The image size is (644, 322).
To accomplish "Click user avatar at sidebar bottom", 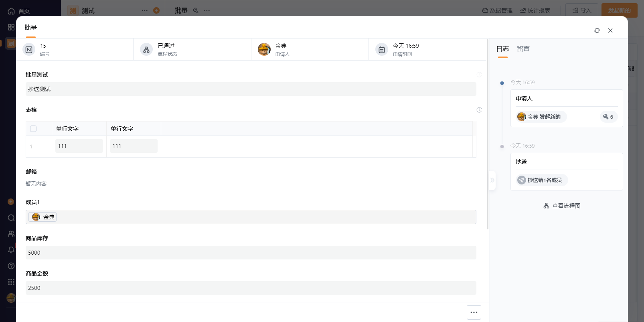I will [11, 298].
